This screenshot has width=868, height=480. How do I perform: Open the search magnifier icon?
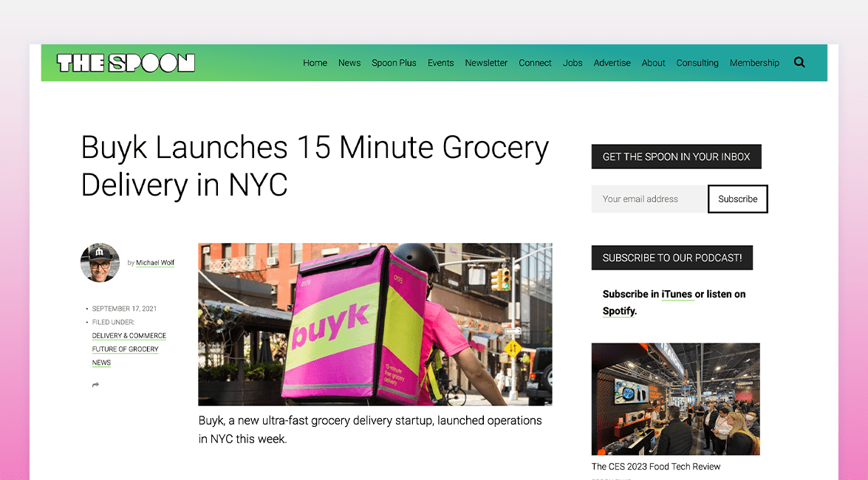(799, 63)
